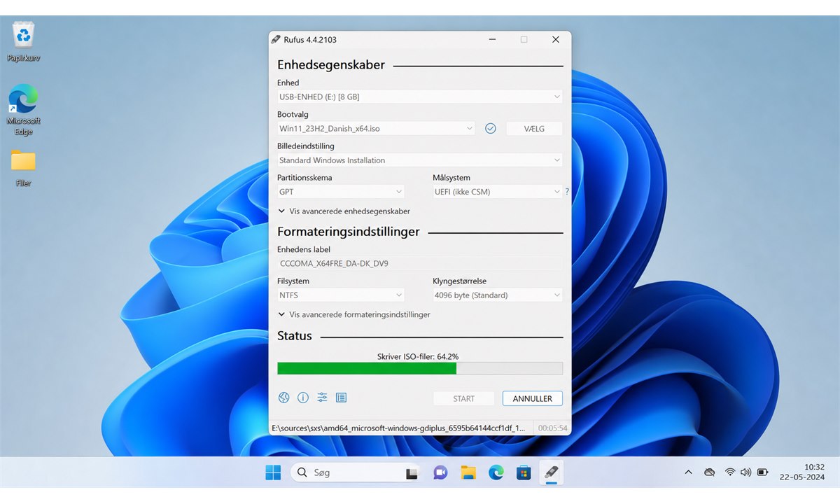Expand Vis avancerede formateringsindstillinger
This screenshot has width=840, height=504.
point(353,314)
